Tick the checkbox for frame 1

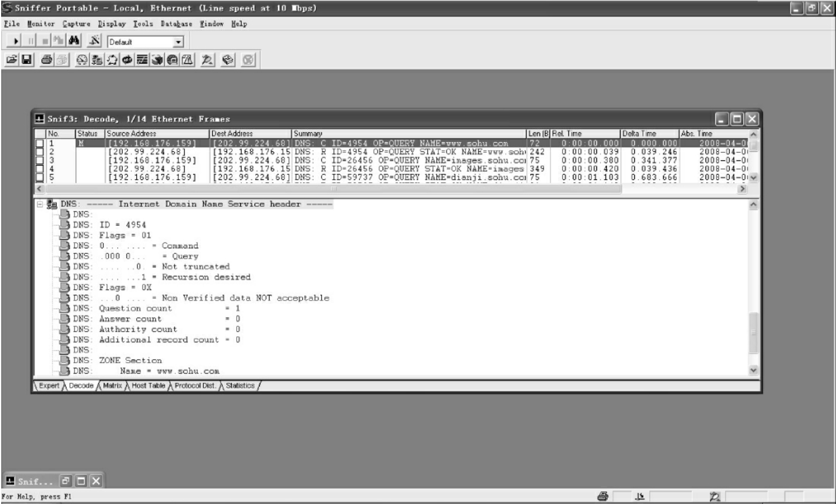click(40, 143)
